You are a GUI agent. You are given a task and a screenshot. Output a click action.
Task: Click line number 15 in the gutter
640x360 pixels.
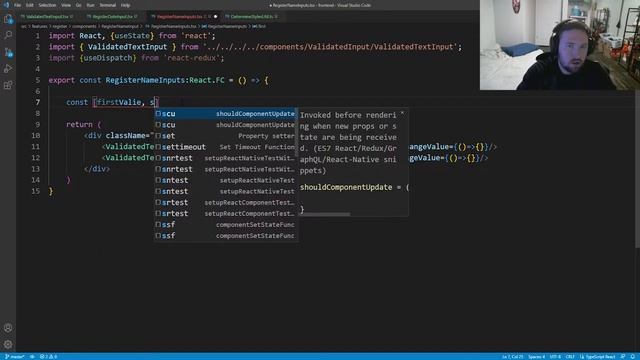[36, 191]
